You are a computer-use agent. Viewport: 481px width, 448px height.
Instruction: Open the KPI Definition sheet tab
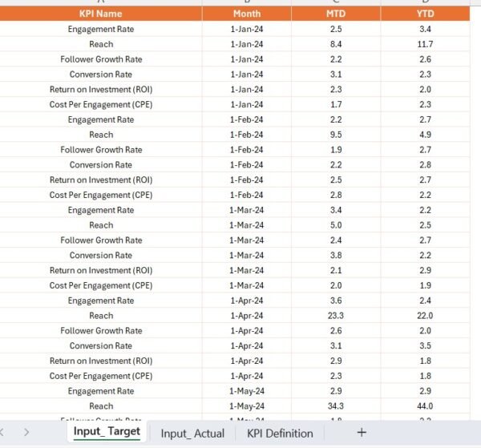(x=280, y=434)
